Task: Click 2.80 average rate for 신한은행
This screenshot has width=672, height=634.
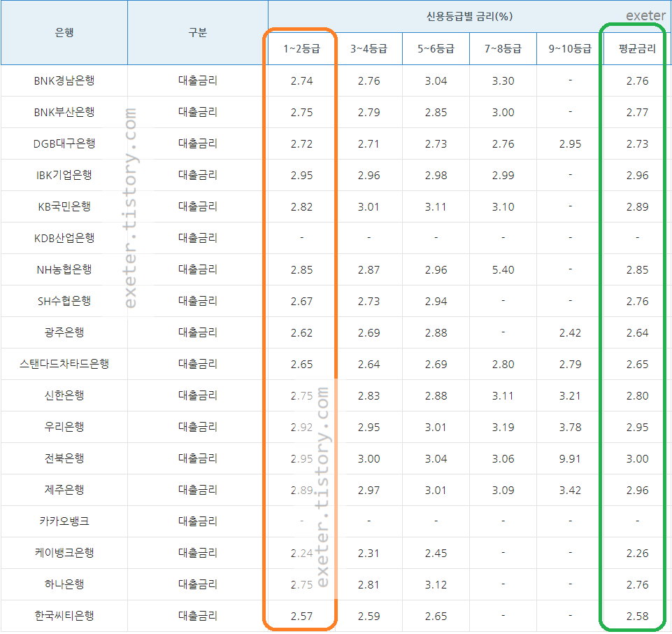Action: (637, 396)
